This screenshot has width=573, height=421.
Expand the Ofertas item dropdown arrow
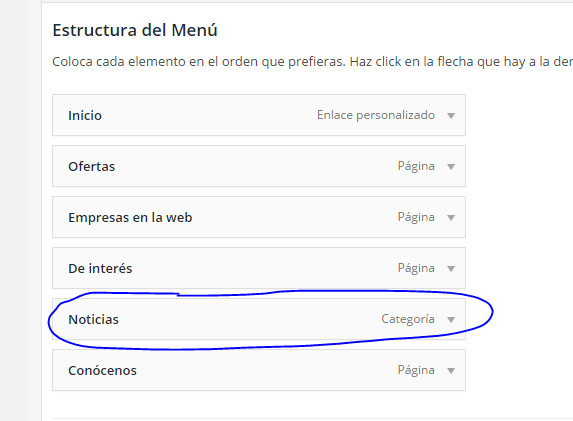(x=451, y=167)
